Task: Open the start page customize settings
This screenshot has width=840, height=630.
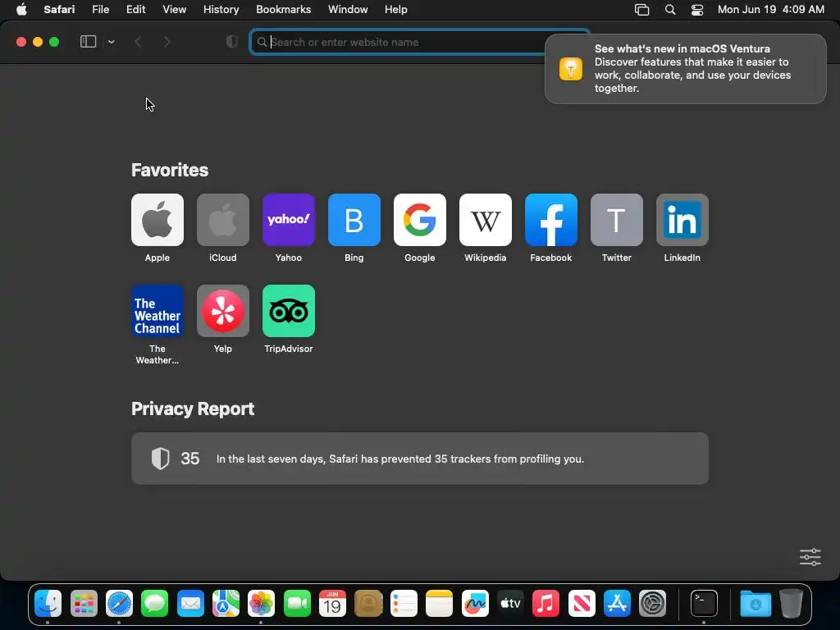Action: coord(810,557)
